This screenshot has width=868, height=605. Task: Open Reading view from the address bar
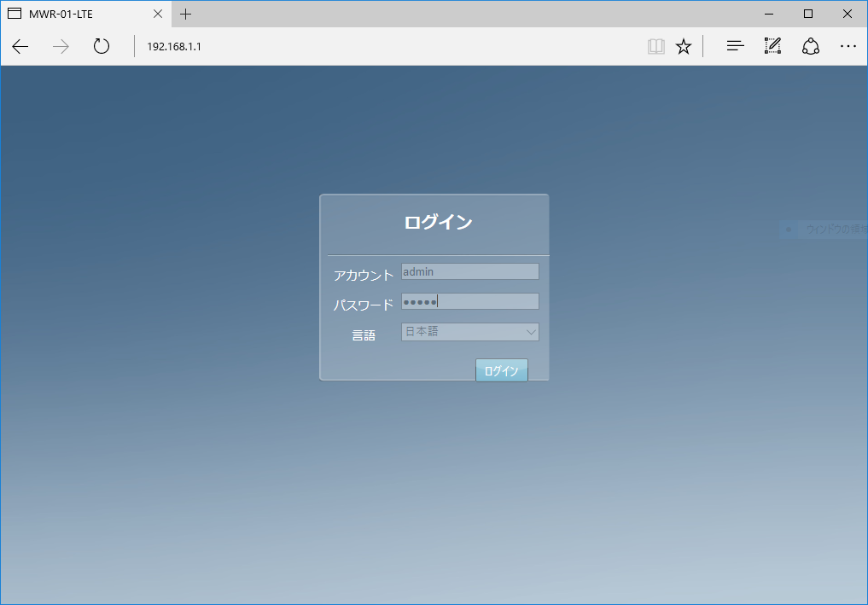[655, 47]
